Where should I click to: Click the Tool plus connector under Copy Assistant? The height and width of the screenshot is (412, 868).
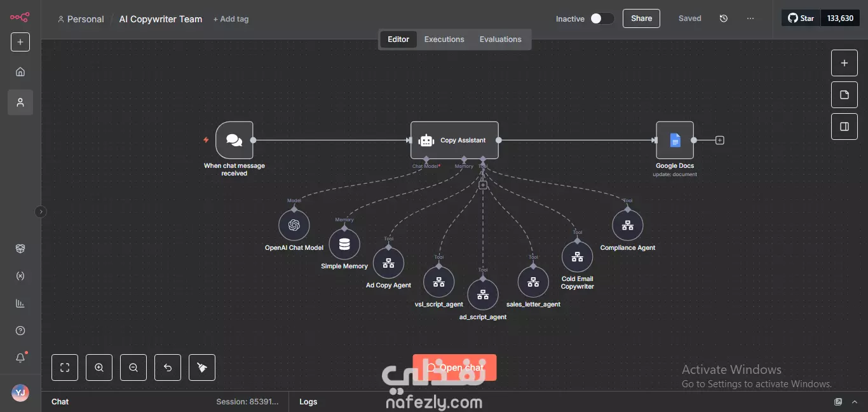coord(483,185)
